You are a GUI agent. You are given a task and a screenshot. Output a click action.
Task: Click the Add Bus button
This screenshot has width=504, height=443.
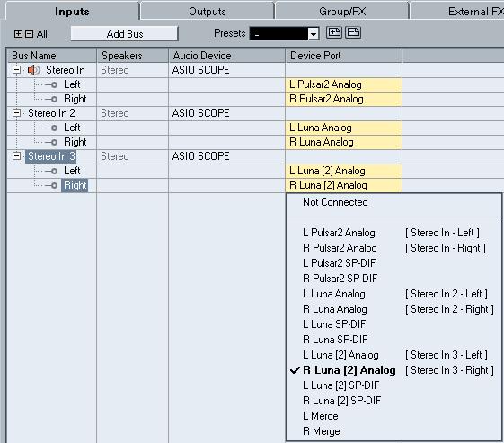click(124, 33)
